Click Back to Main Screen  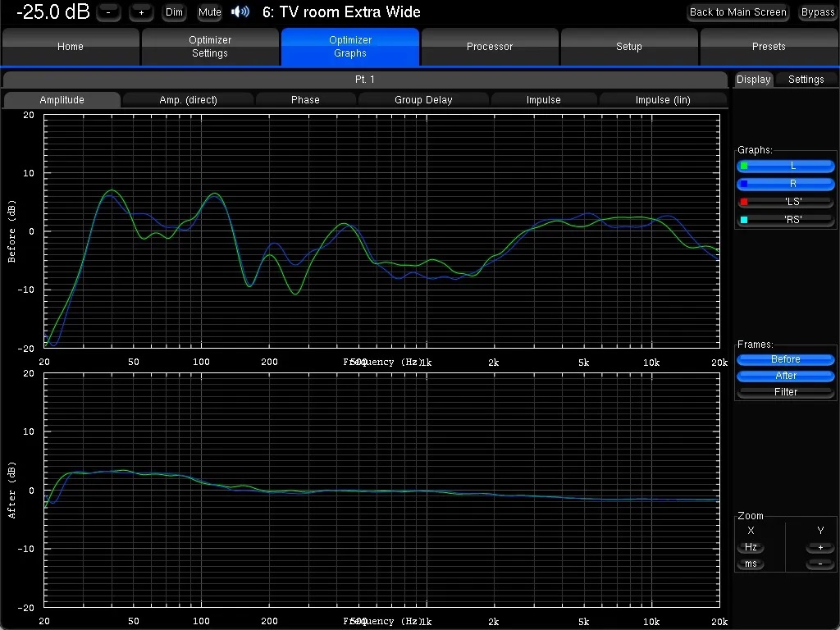point(737,12)
